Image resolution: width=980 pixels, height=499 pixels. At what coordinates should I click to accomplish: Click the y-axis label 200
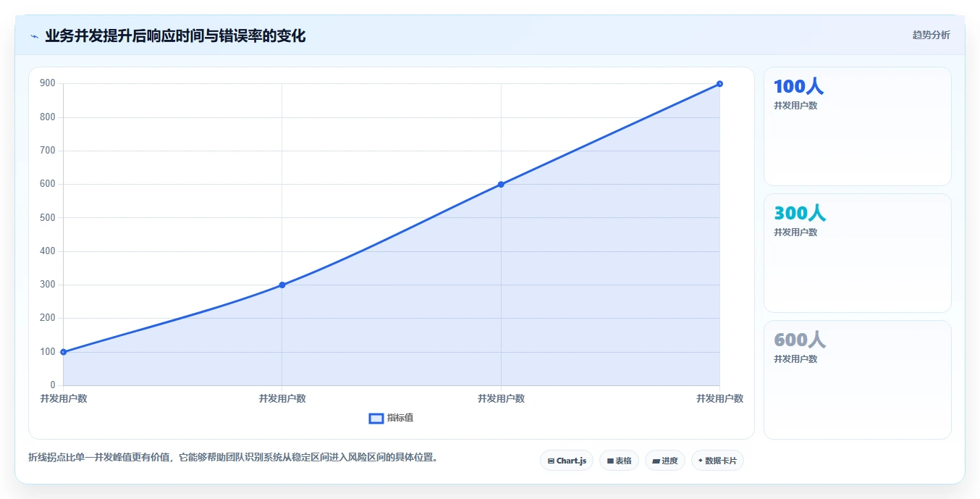pyautogui.click(x=48, y=318)
